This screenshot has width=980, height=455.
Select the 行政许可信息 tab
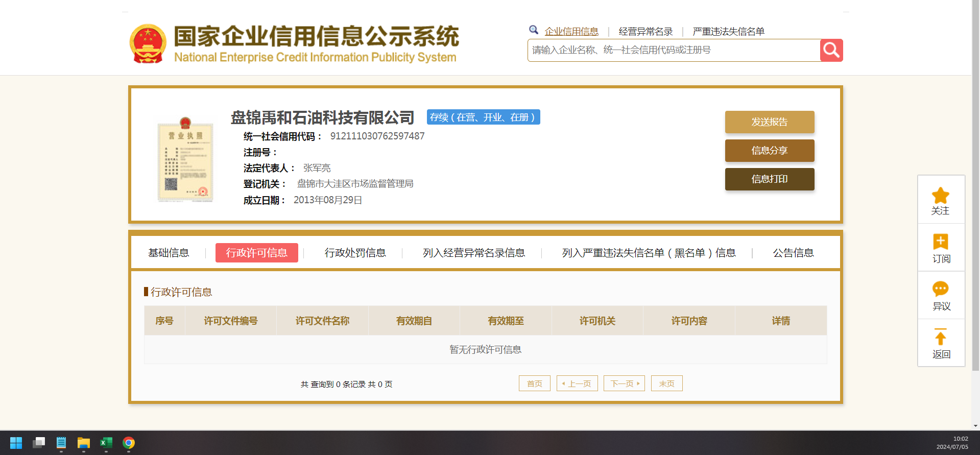[257, 253]
